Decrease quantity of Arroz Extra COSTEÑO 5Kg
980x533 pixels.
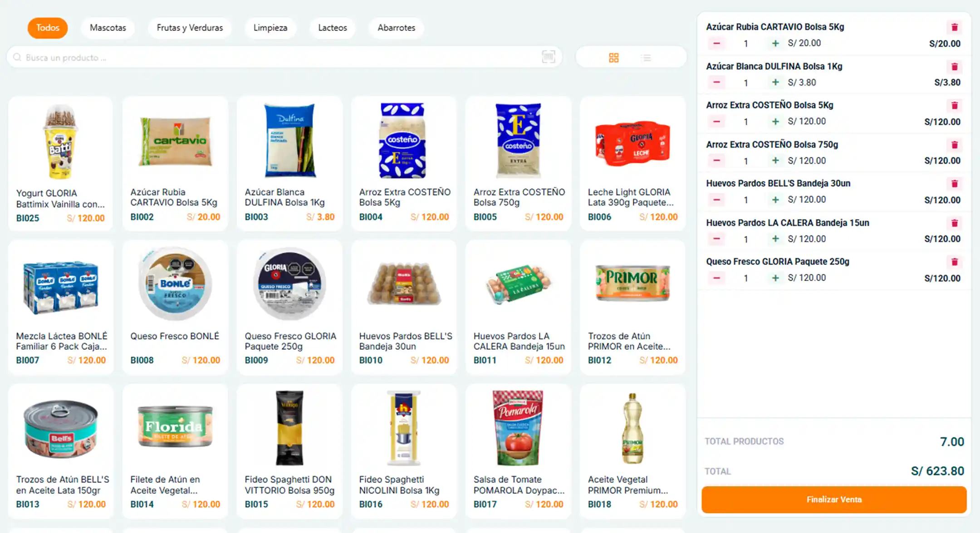[x=716, y=122]
